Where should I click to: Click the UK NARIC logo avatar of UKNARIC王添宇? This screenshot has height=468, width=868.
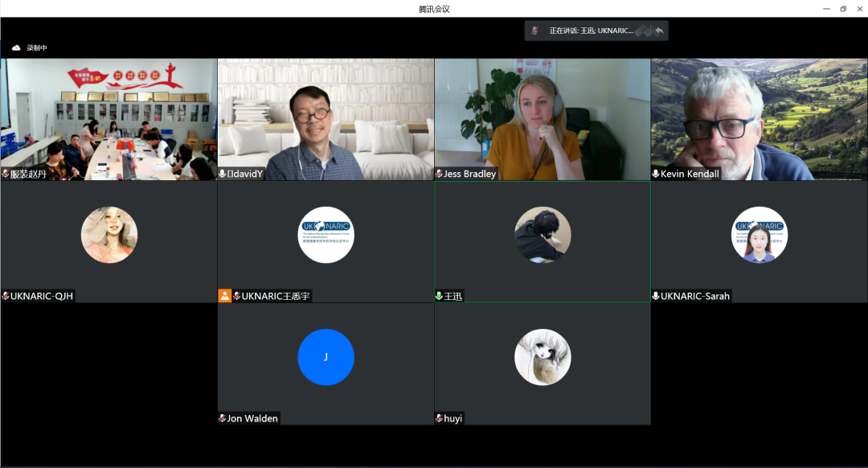pos(325,235)
